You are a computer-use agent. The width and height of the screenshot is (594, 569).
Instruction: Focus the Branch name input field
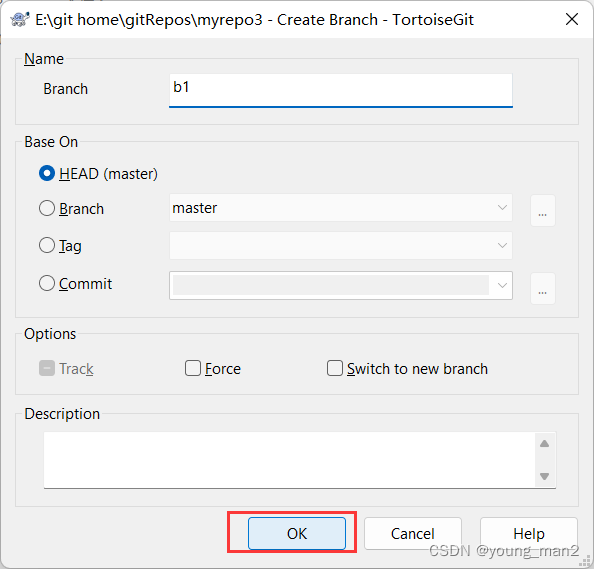coord(341,90)
